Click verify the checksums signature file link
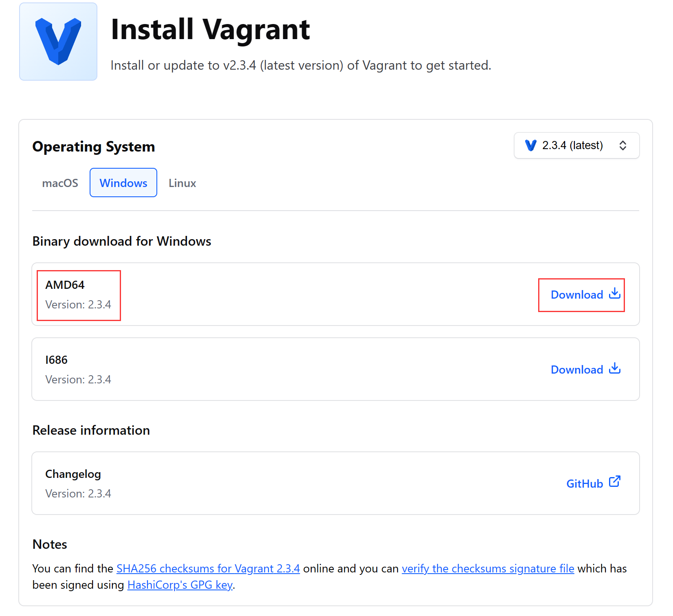673x616 pixels. tap(488, 569)
